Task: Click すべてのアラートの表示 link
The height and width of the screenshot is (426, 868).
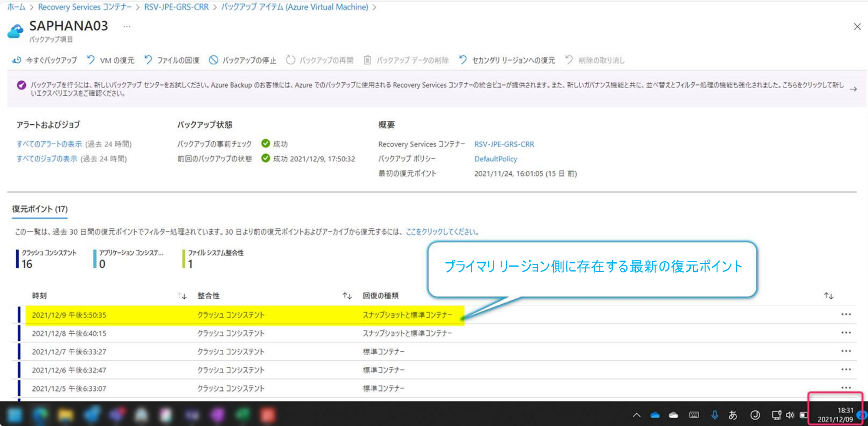Action: (49, 144)
